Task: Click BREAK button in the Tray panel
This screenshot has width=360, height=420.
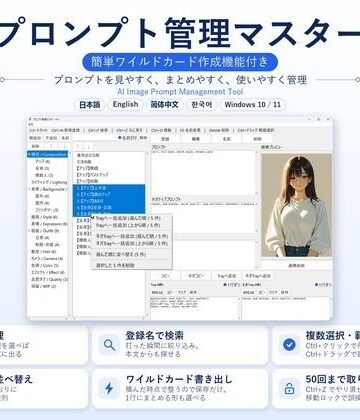Action: (157, 292)
